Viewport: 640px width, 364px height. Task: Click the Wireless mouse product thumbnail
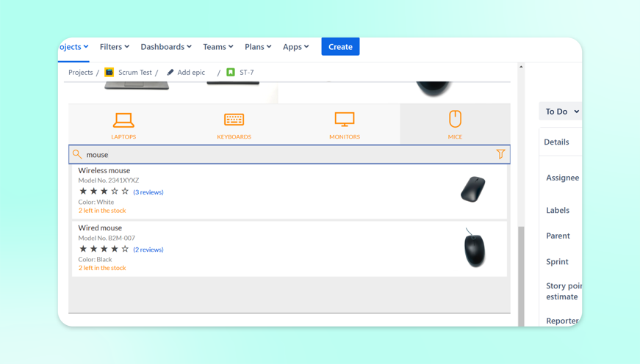473,189
